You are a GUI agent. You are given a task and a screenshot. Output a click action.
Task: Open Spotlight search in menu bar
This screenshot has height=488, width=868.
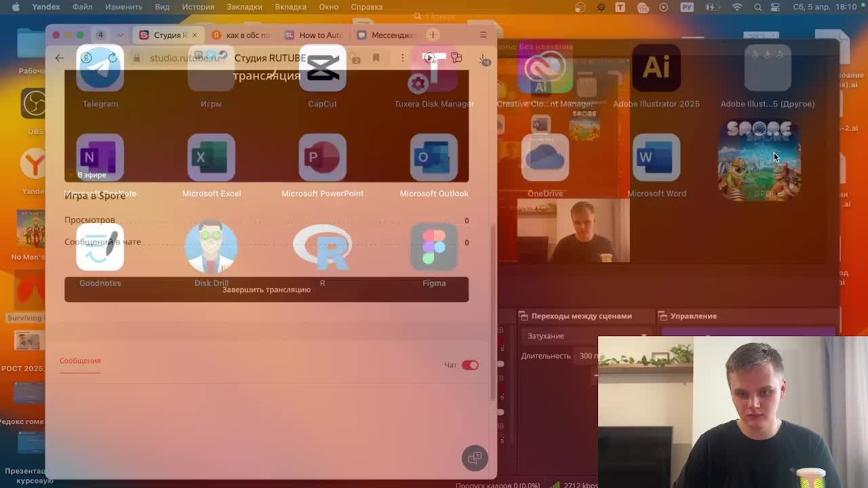pos(758,7)
